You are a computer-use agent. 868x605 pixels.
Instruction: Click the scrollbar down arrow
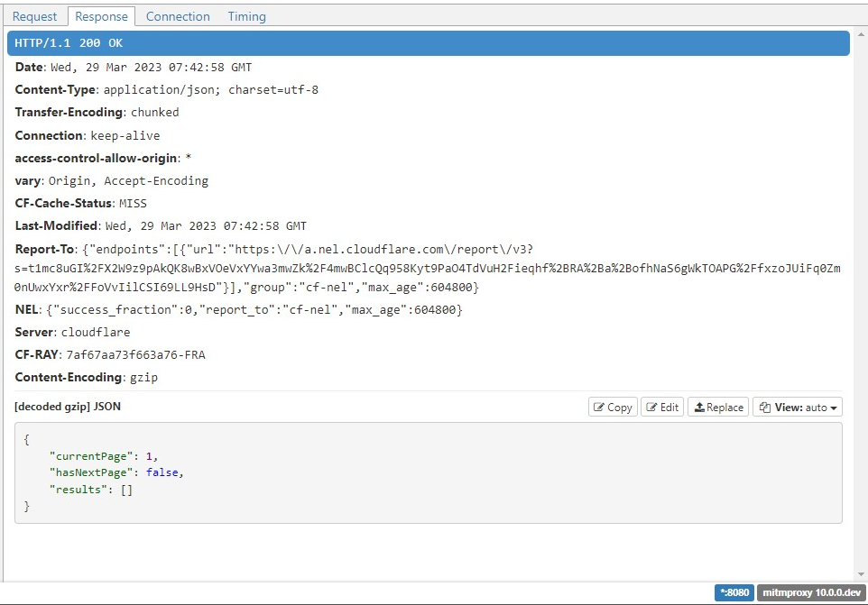[x=861, y=574]
